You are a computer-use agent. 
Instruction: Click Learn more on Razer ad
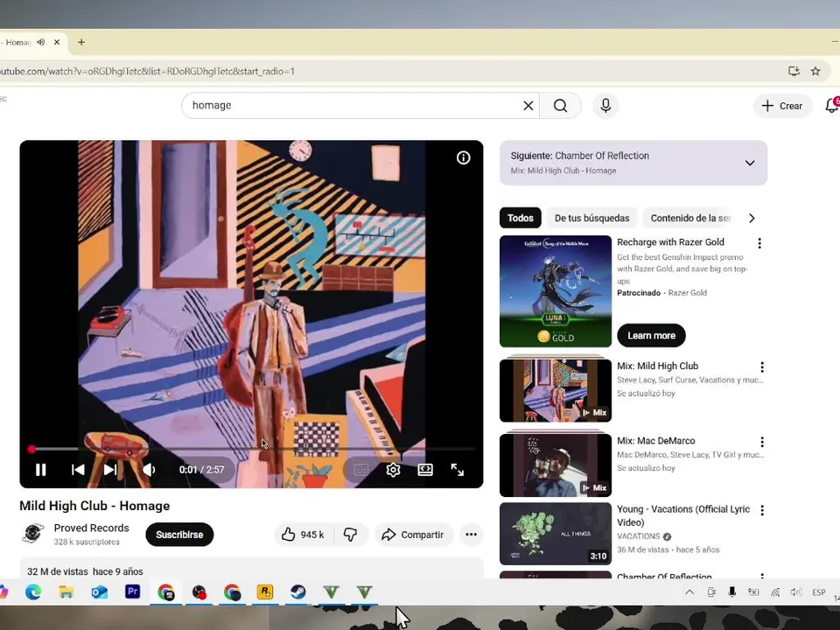(x=651, y=335)
